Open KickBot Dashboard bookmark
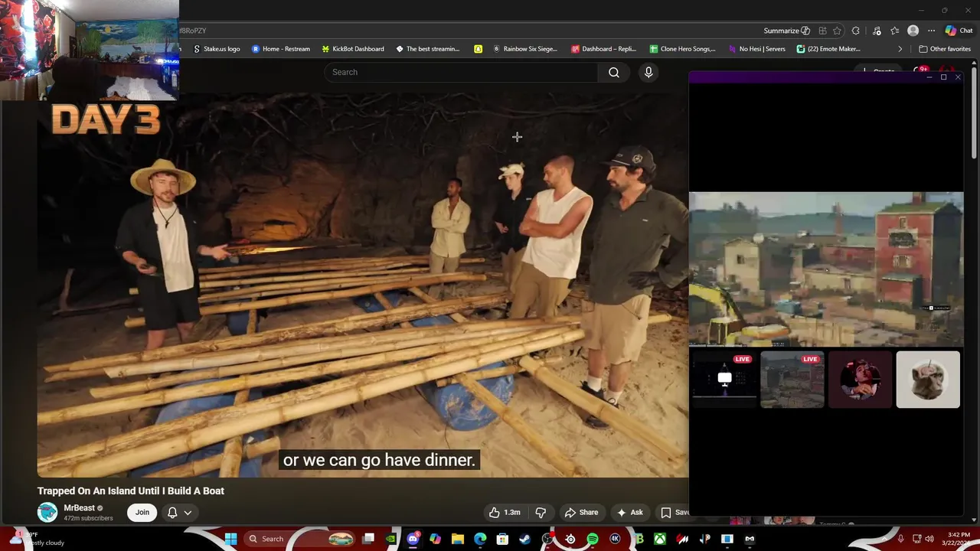This screenshot has width=980, height=551. click(353, 49)
